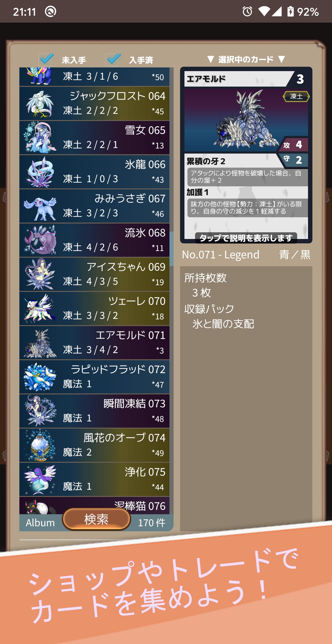Collapse the right arrow beside 選択中のカード
The image size is (332, 644).
(x=281, y=60)
